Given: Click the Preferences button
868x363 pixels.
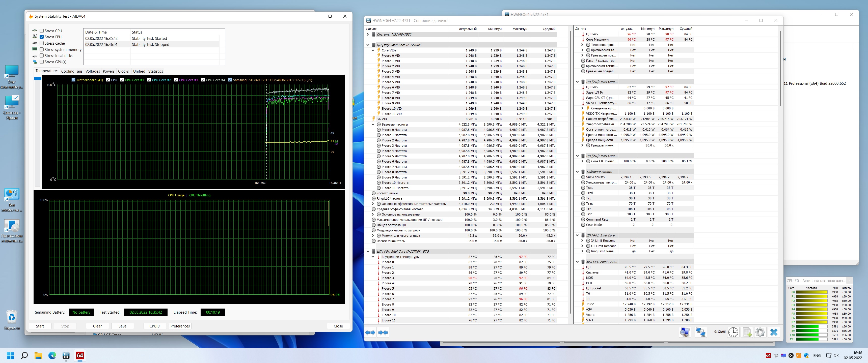Looking at the screenshot, I should pyautogui.click(x=180, y=326).
